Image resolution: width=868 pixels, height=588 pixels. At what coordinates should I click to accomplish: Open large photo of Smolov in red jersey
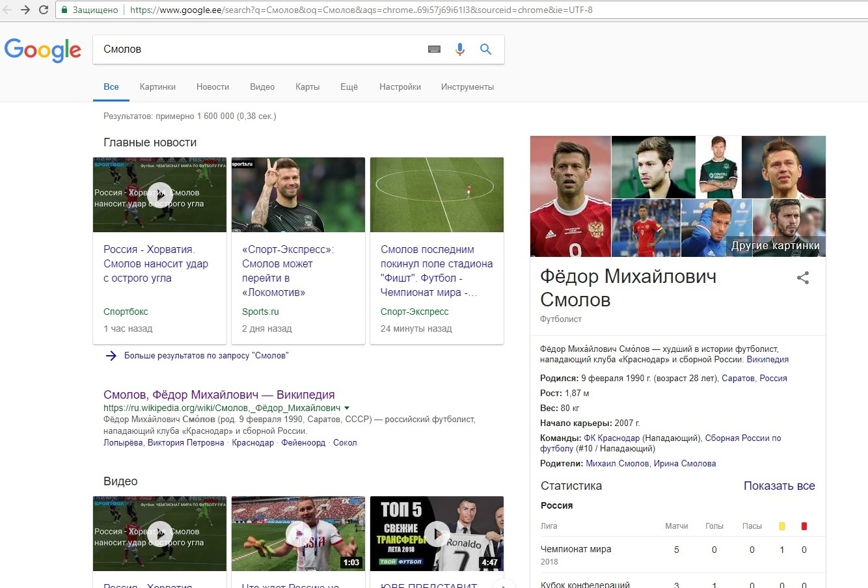[571, 196]
